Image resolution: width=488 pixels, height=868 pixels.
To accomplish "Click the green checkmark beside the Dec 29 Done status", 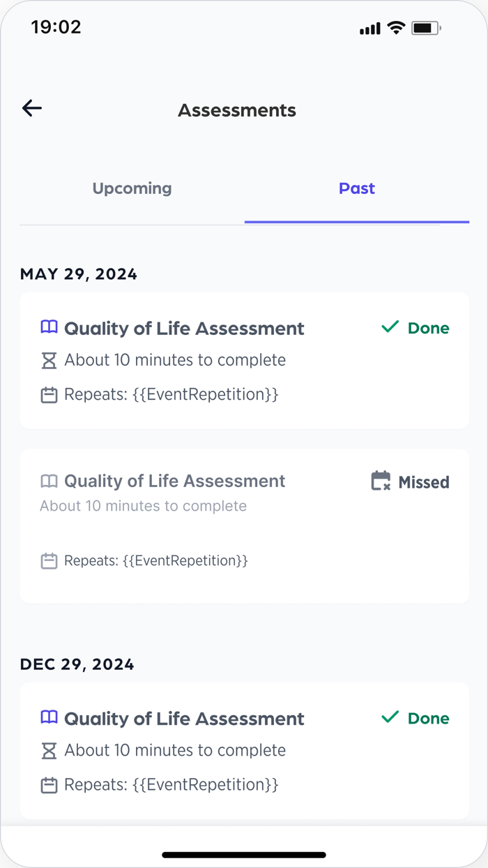I will point(390,717).
